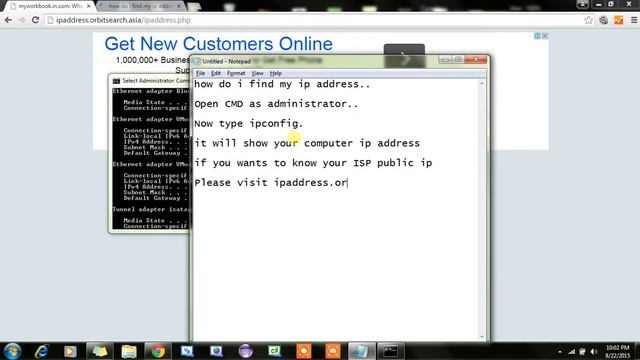Open Notepad File menu

point(200,73)
